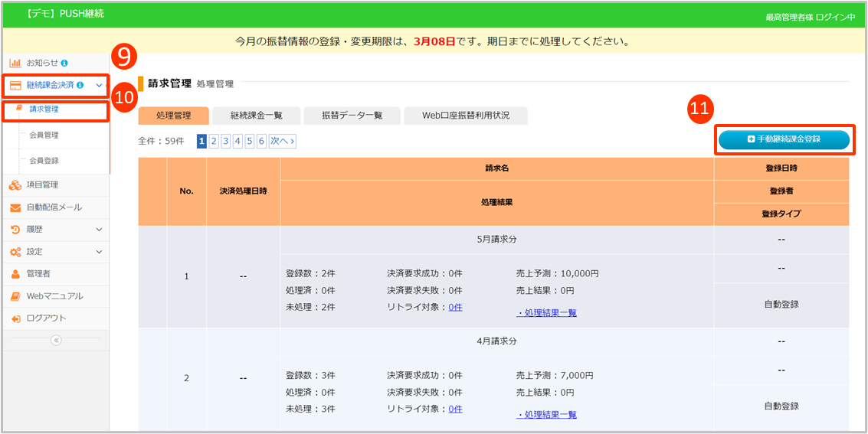Click the info icon beside お知らせ
The height and width of the screenshot is (434, 868).
click(x=64, y=63)
